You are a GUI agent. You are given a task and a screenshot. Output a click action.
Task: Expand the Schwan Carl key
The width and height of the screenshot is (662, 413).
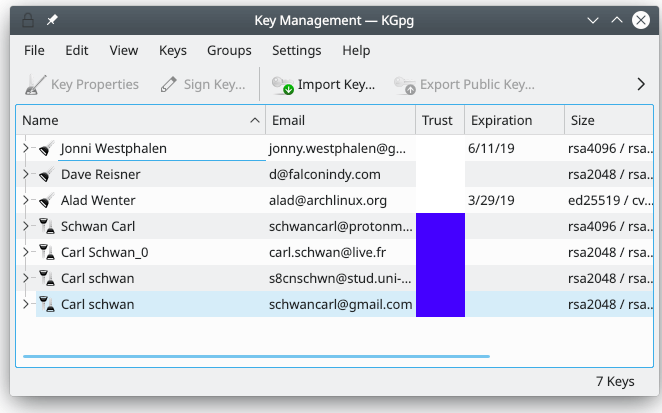pyautogui.click(x=26, y=226)
